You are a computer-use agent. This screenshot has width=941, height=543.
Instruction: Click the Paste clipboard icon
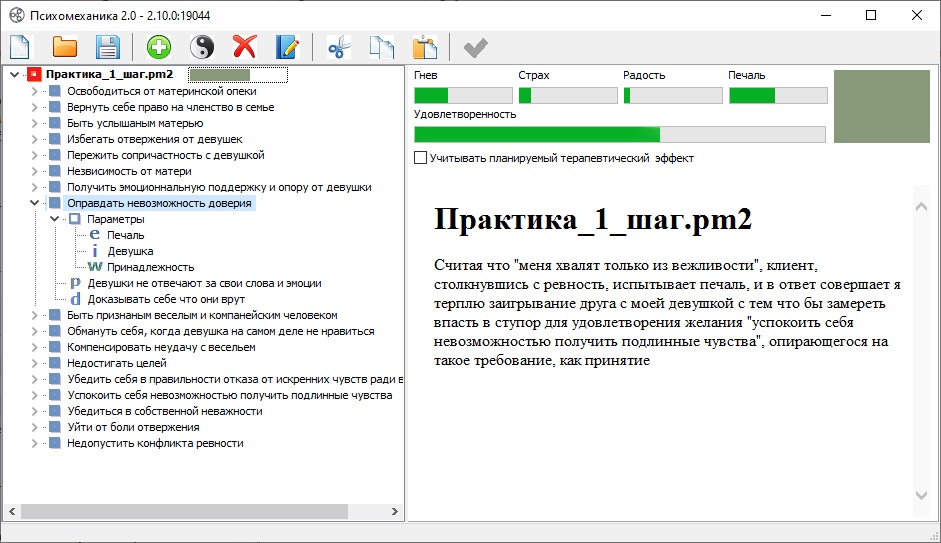pyautogui.click(x=425, y=46)
